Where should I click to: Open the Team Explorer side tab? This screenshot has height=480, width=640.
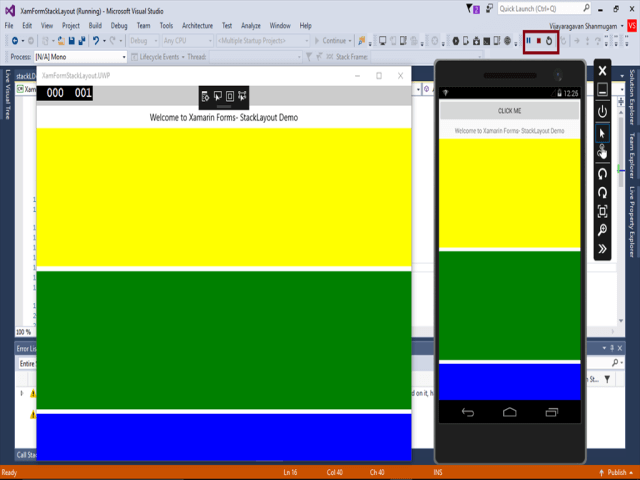click(x=632, y=156)
